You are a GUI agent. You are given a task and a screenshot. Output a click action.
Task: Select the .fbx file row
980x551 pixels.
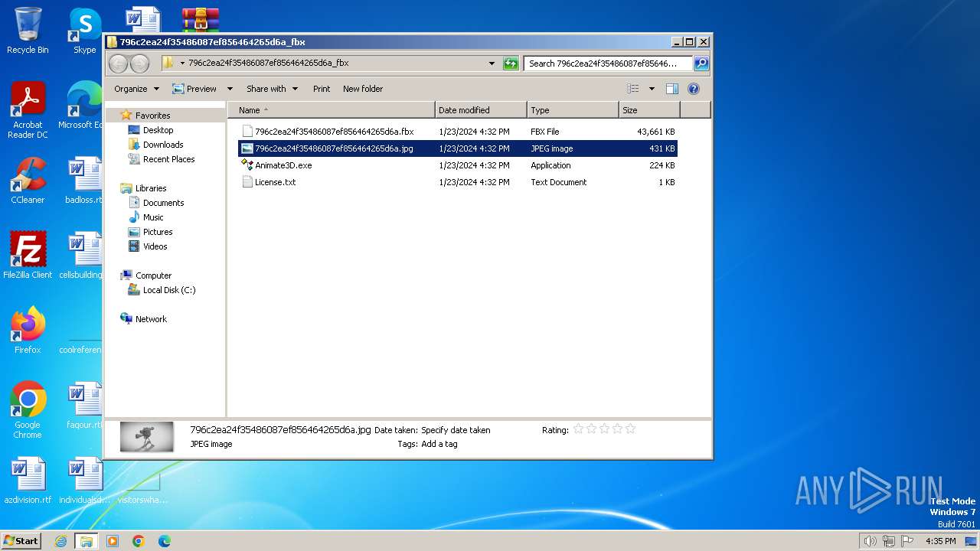point(458,132)
